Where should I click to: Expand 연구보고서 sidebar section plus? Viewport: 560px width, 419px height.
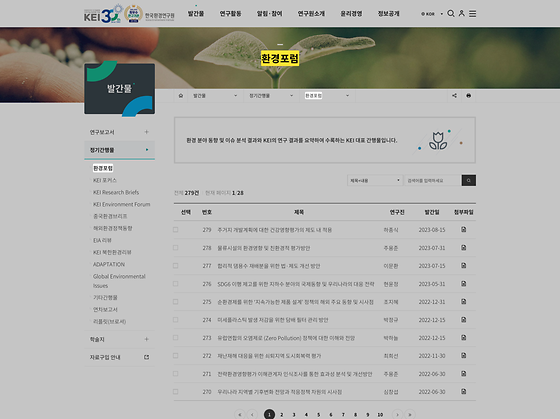(146, 132)
